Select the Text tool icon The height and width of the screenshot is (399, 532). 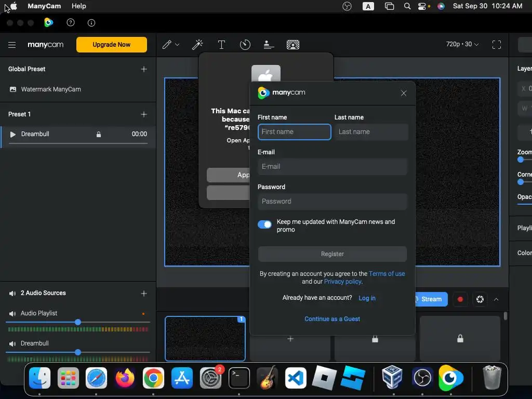pyautogui.click(x=221, y=45)
